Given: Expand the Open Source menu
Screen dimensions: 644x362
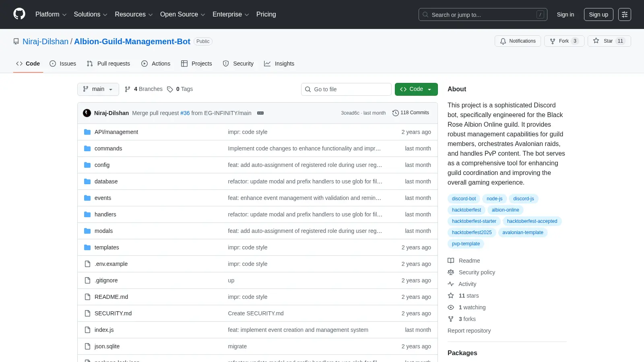Looking at the screenshot, I should [183, 14].
